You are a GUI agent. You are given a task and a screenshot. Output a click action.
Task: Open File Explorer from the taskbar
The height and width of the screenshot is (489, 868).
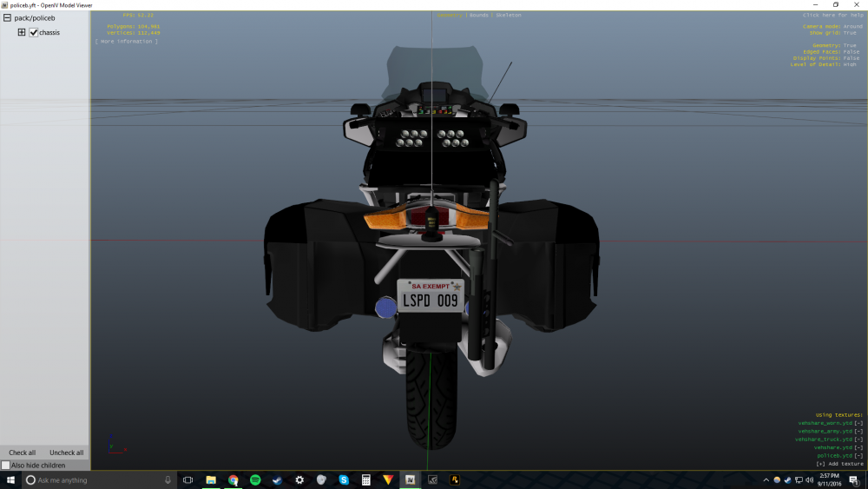tap(211, 480)
